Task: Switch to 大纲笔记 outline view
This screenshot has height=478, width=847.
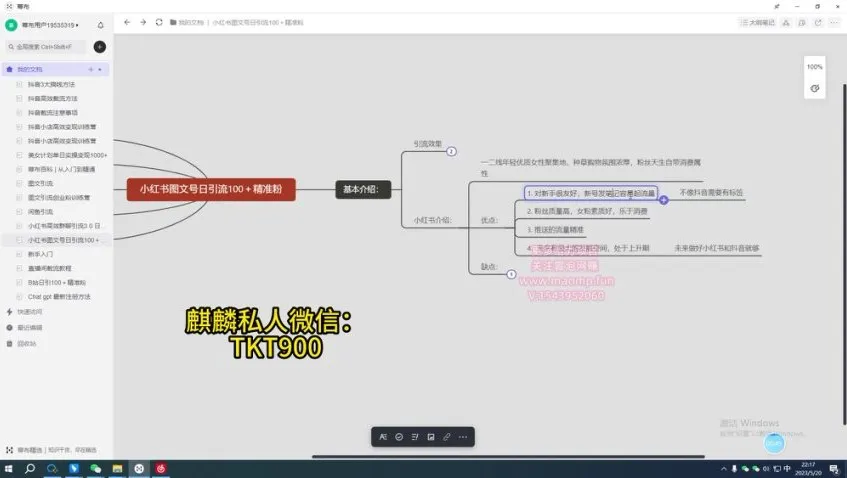Action: tap(759, 22)
